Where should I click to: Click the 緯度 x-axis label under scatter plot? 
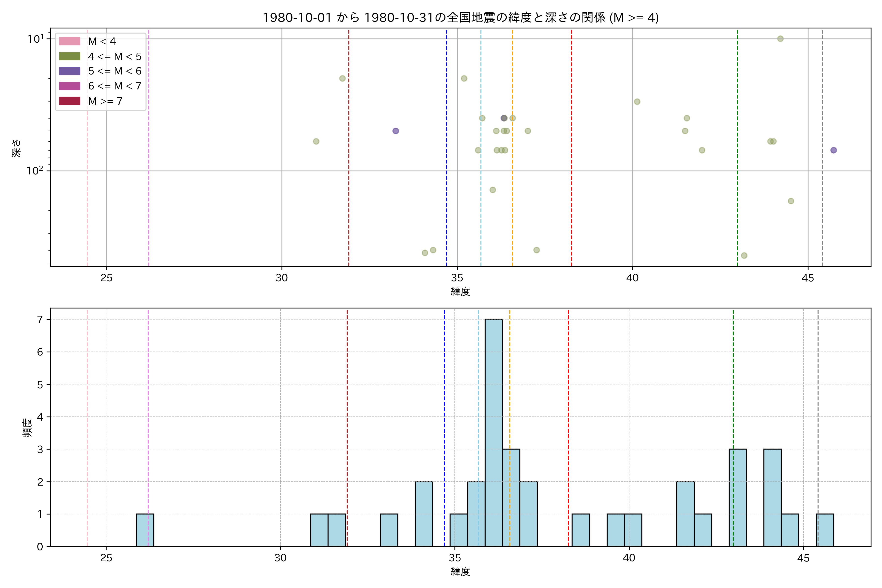(x=460, y=291)
